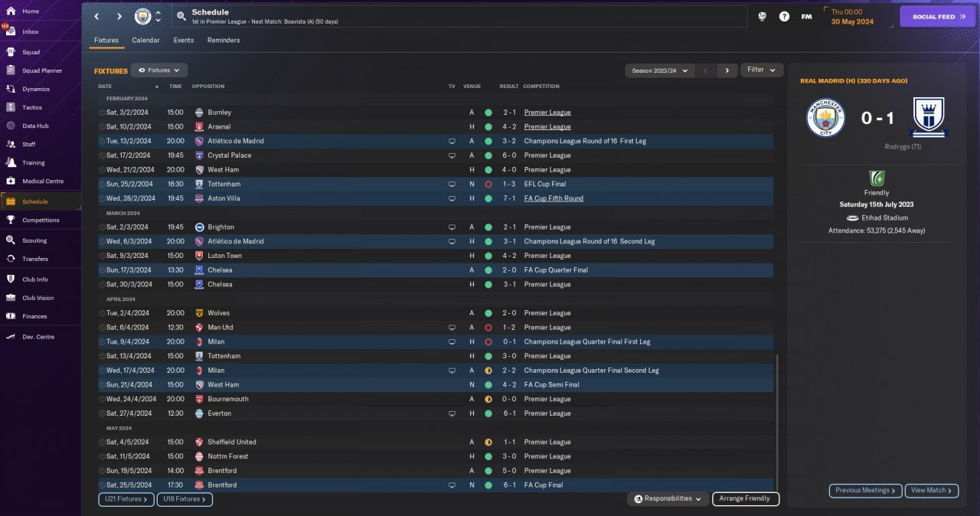Open the Dev. Centre icon
Screen dimensions: 980x516
(x=11, y=337)
